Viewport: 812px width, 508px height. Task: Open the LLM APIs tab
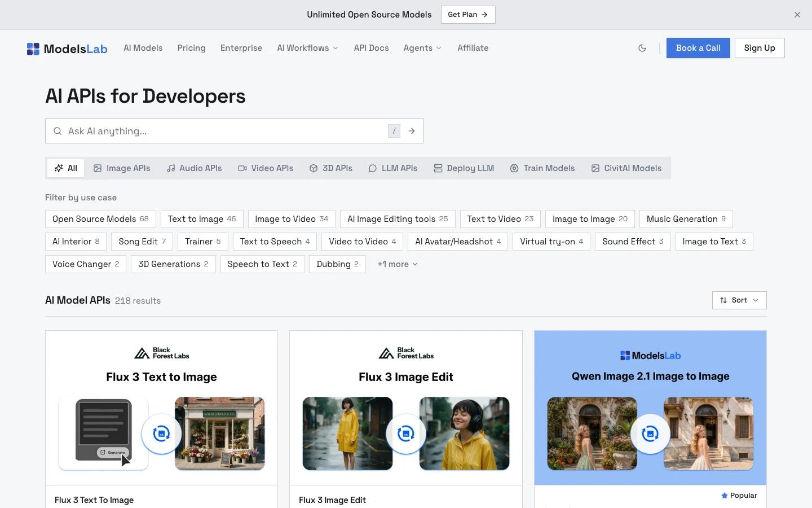(393, 168)
